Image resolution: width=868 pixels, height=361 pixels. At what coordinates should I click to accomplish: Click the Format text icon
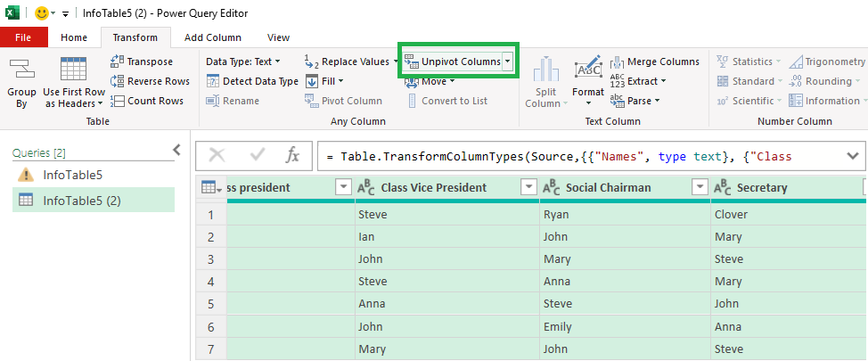[588, 70]
